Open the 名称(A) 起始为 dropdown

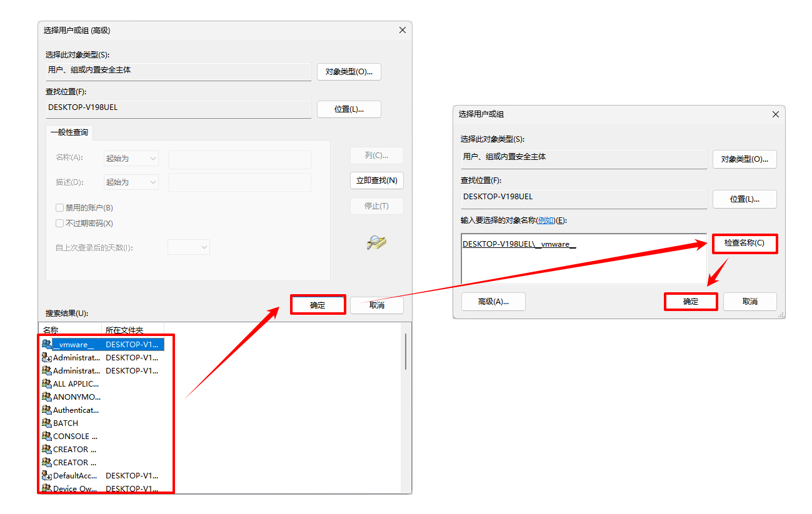pyautogui.click(x=131, y=159)
